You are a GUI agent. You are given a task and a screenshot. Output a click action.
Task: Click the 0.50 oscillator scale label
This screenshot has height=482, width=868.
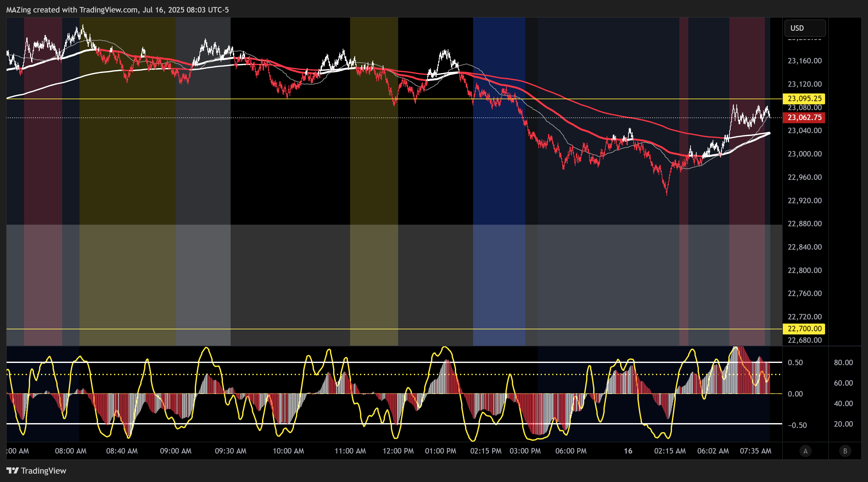coord(795,363)
